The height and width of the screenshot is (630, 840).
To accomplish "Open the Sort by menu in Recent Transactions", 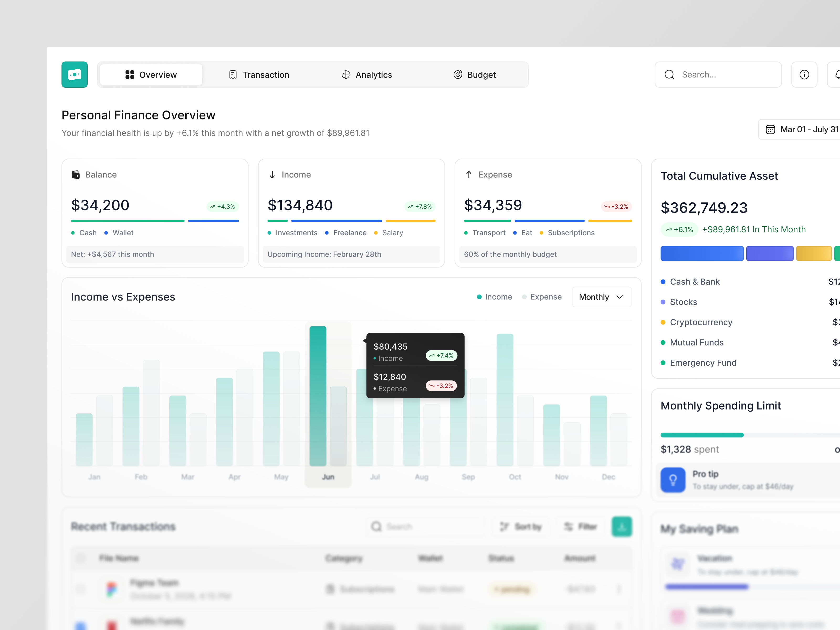I will (x=521, y=526).
